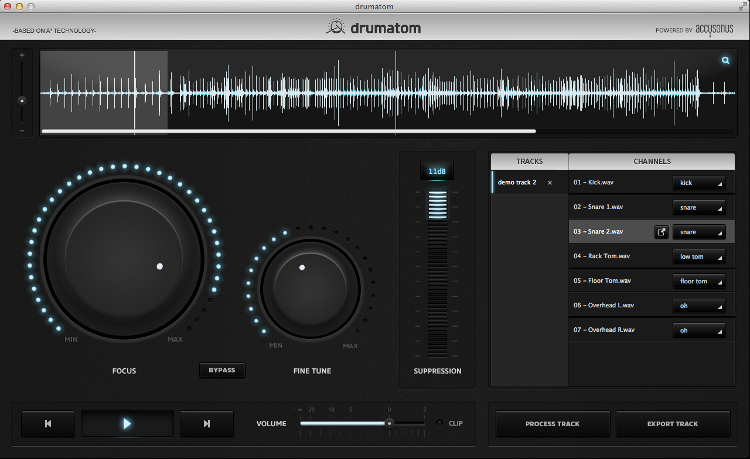
Task: Close demo track 2 with the X
Action: point(549,183)
